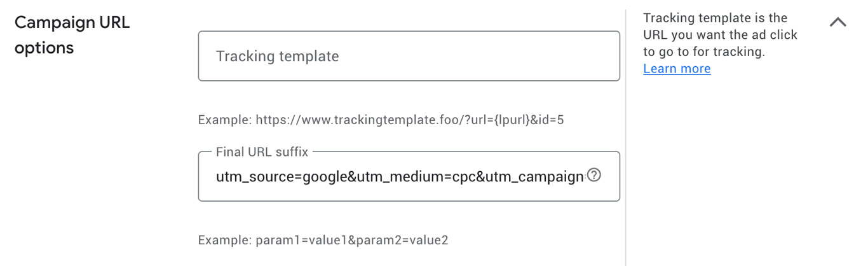Click the tracking template help description text
Image resolution: width=868 pixels, height=266 pixels.
click(719, 35)
